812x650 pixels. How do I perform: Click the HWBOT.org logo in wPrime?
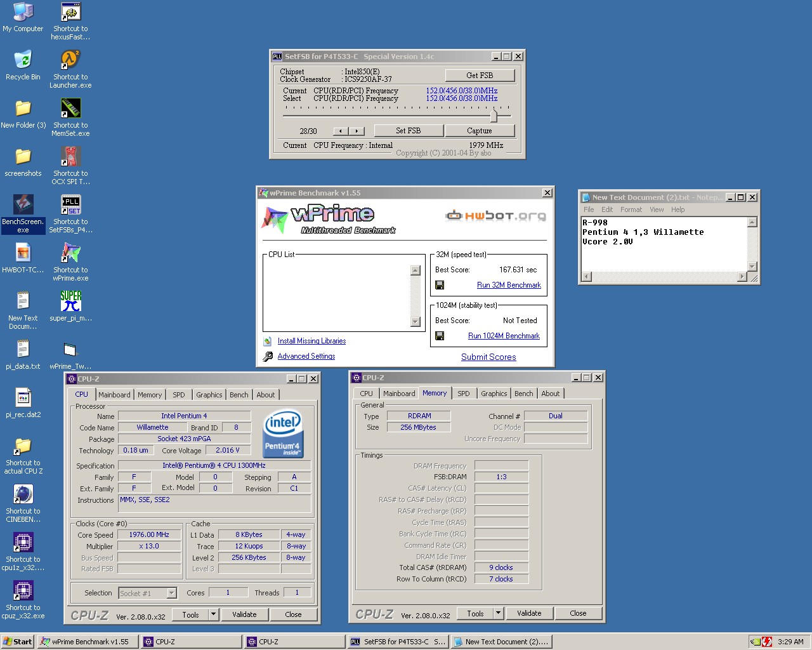coord(495,216)
